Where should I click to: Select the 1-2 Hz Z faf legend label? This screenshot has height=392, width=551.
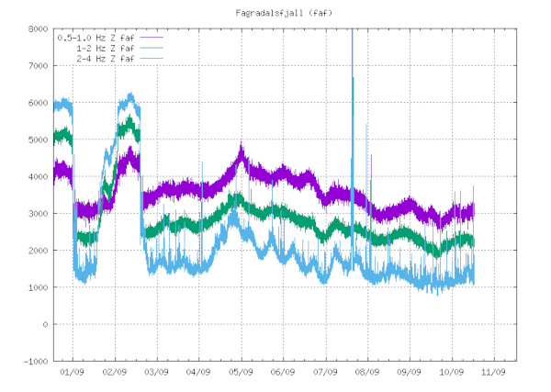click(107, 48)
